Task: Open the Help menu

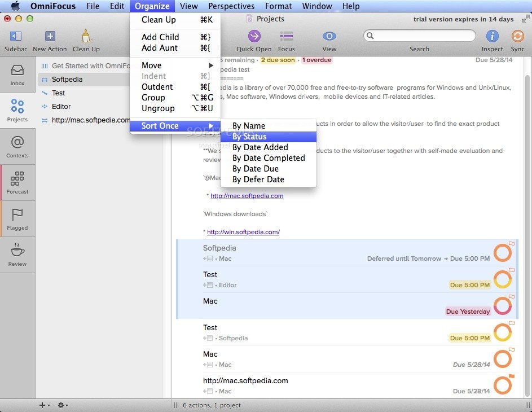Action: pyautogui.click(x=351, y=6)
